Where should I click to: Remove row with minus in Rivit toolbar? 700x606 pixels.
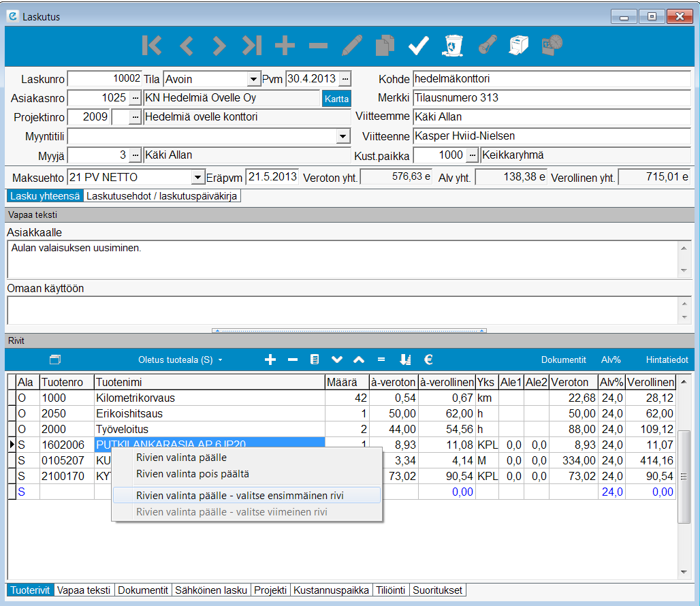click(293, 360)
